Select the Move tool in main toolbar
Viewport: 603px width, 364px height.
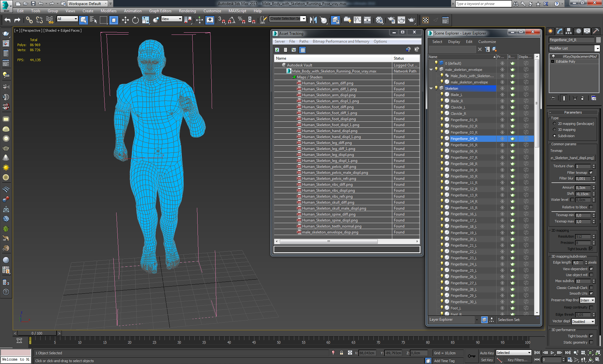pos(125,20)
